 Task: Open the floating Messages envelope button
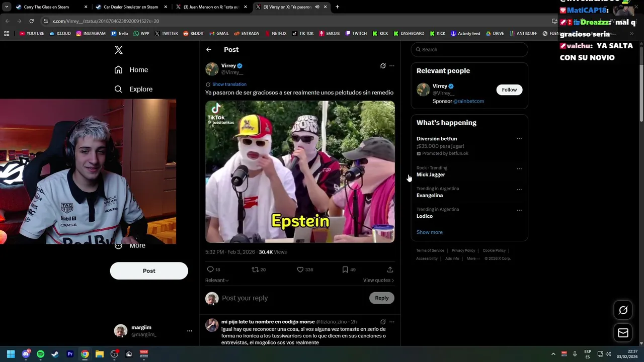click(623, 333)
